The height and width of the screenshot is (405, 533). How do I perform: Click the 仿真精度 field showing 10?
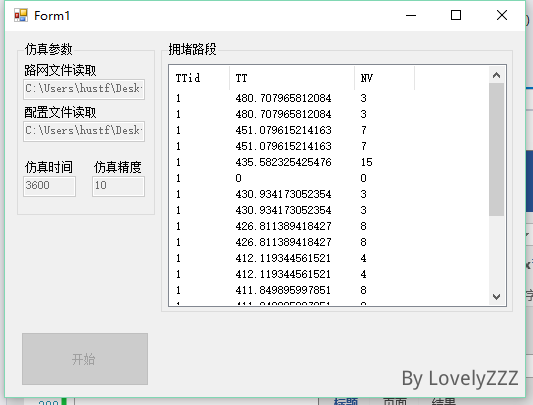118,186
